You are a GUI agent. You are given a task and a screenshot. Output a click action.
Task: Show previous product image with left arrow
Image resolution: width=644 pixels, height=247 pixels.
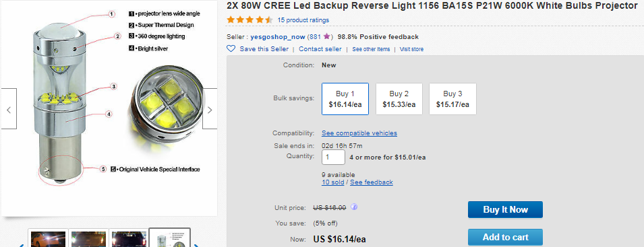click(x=9, y=109)
